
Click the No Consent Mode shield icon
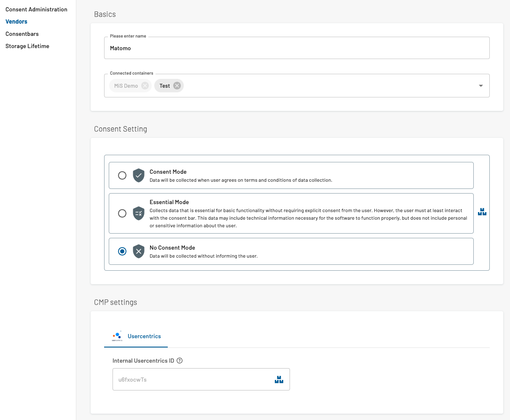tap(139, 251)
